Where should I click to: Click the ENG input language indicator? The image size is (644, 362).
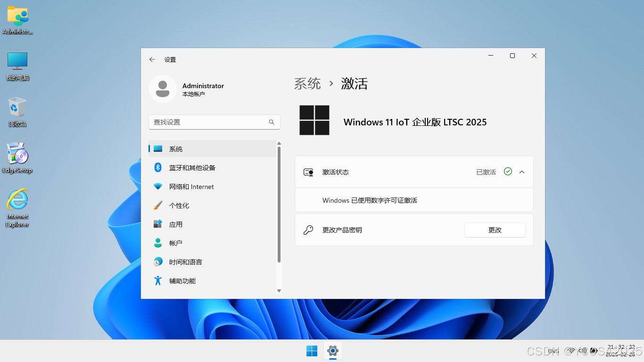pyautogui.click(x=553, y=351)
